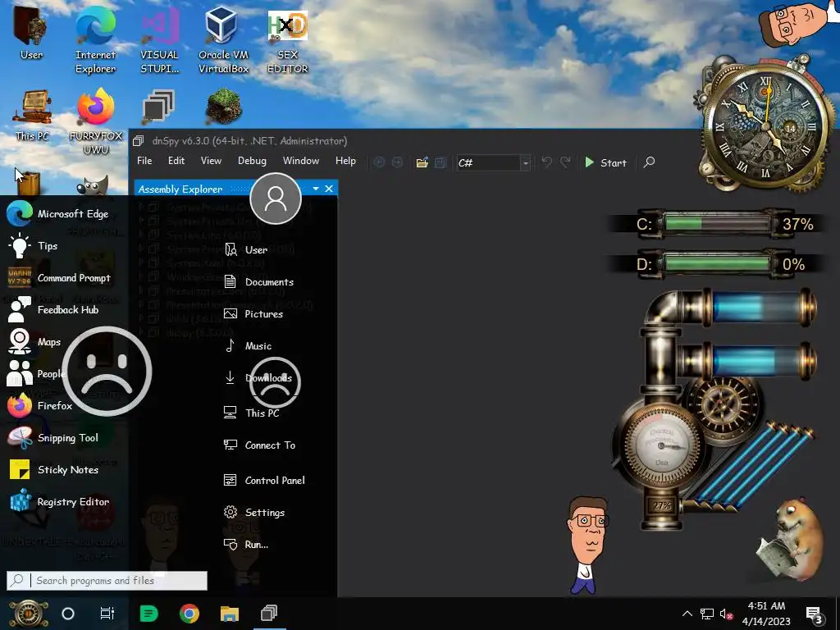Screen dimensions: 840x630
Task: Open the VISUAL STUPI... desktop shortcut
Action: (160, 40)
